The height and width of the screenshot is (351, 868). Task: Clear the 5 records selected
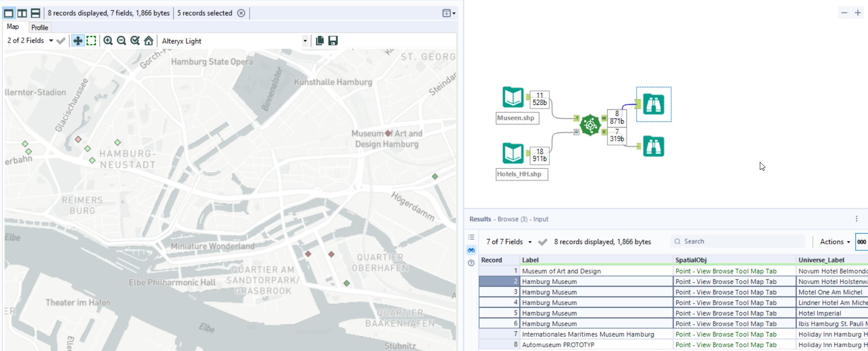[x=241, y=13]
